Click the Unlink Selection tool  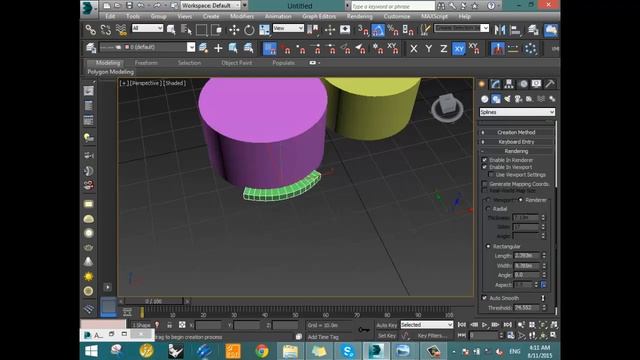click(106, 29)
